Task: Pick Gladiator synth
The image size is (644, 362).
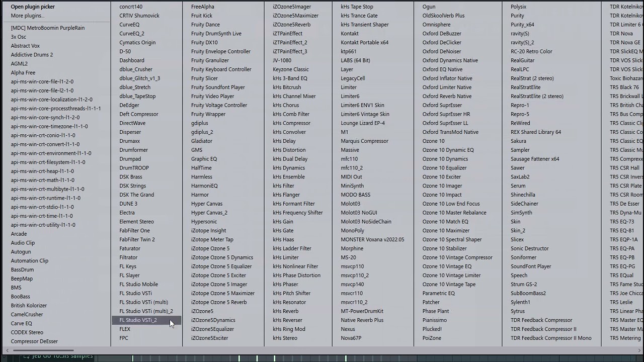Action: pyautogui.click(x=202, y=141)
